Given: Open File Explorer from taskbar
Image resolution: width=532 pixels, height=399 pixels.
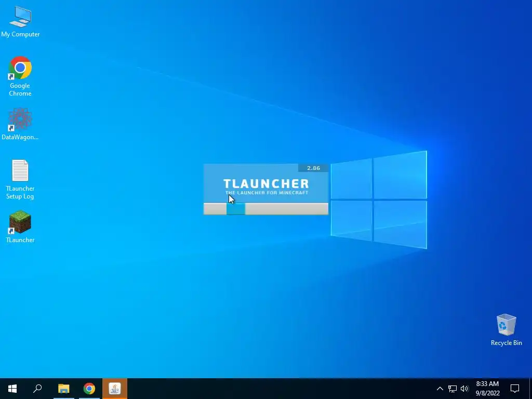Looking at the screenshot, I should click(63, 389).
